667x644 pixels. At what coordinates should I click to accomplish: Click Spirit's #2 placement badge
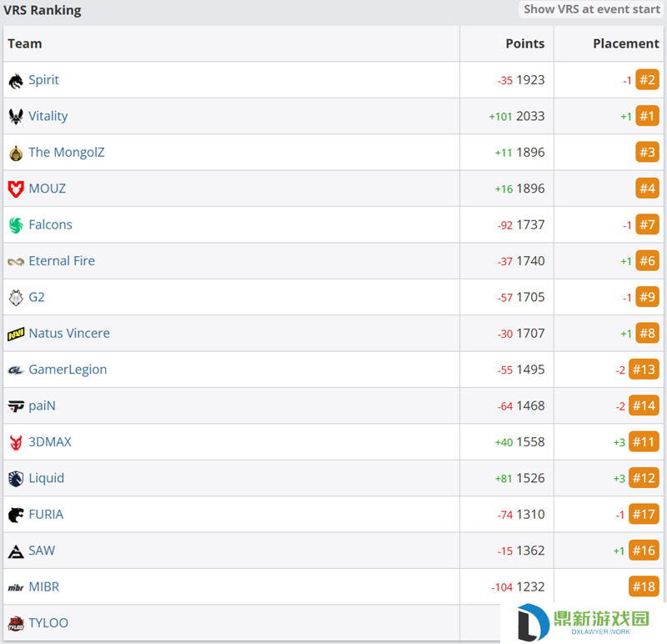pyautogui.click(x=647, y=79)
